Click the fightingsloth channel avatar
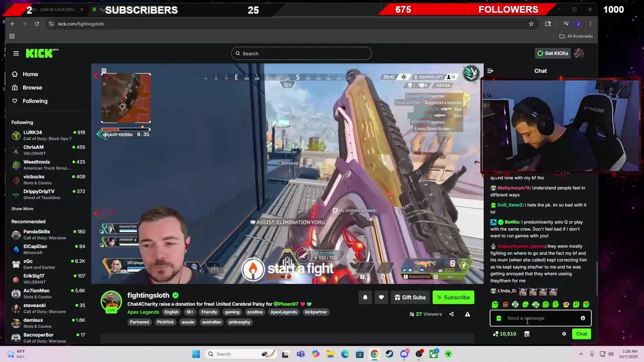 111,301
